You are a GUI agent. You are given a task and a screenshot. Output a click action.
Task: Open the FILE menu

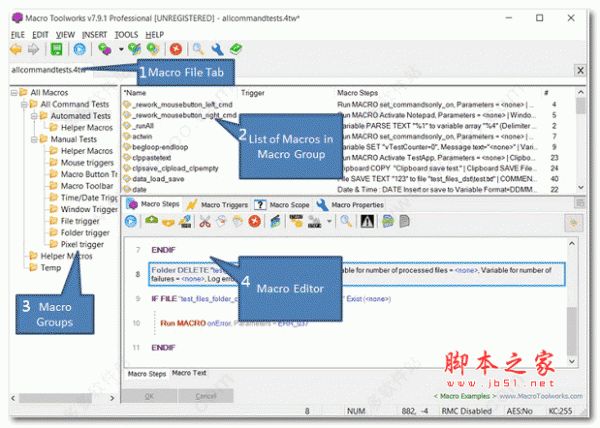[18, 35]
